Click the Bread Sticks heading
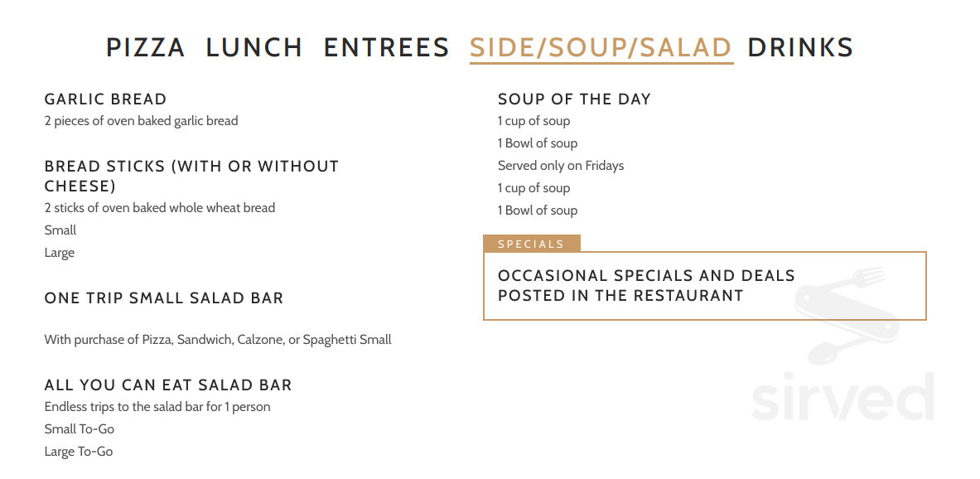 coord(191,177)
